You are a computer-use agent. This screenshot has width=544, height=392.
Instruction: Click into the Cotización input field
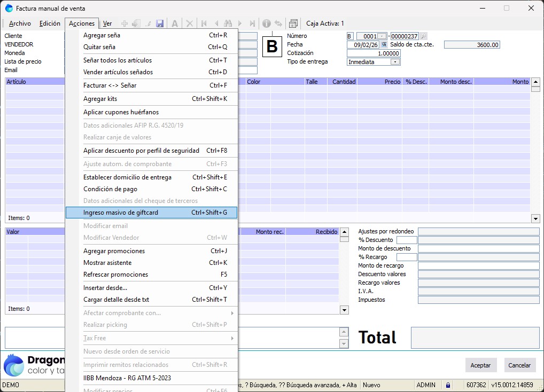[x=373, y=53]
